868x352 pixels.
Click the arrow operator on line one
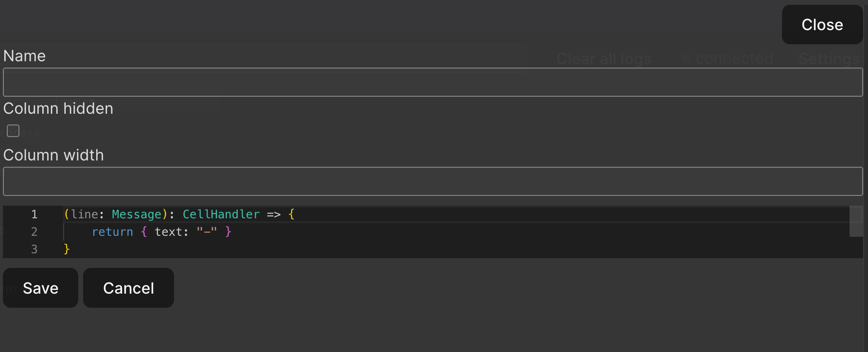(x=274, y=214)
